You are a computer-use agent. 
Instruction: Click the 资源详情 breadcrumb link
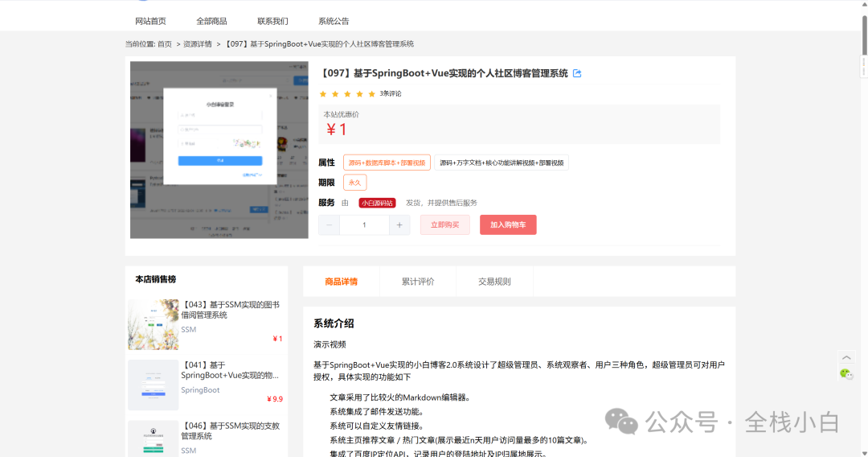(x=198, y=44)
